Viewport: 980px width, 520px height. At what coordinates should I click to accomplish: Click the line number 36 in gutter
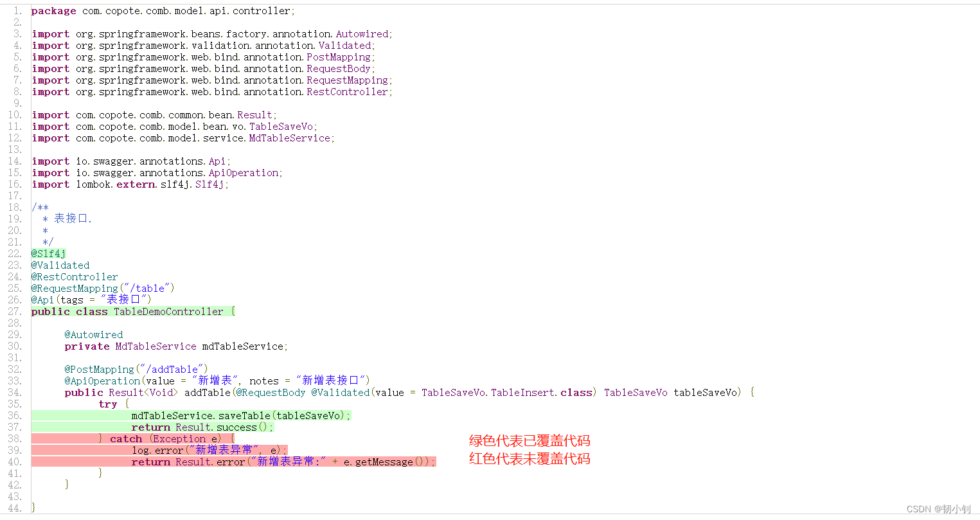14,416
